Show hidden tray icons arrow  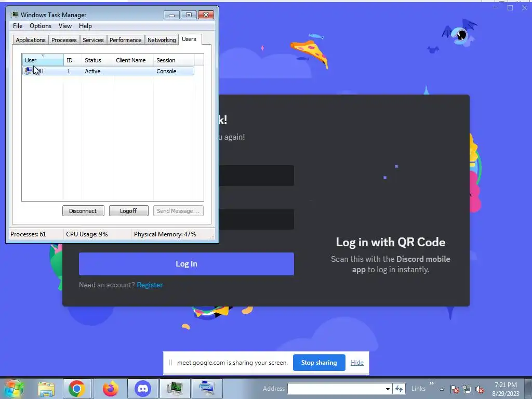(442, 389)
